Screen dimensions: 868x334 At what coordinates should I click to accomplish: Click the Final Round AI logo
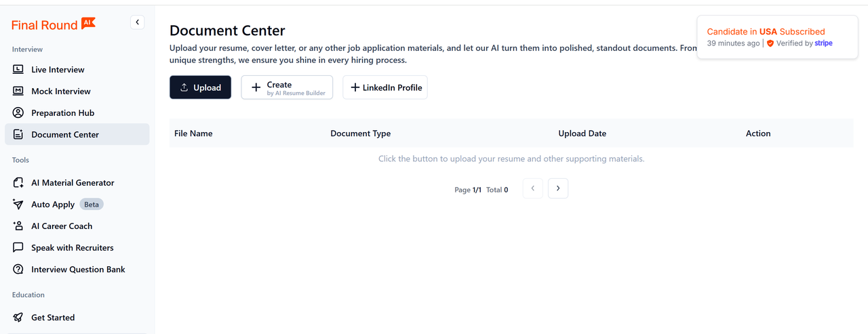(x=54, y=24)
